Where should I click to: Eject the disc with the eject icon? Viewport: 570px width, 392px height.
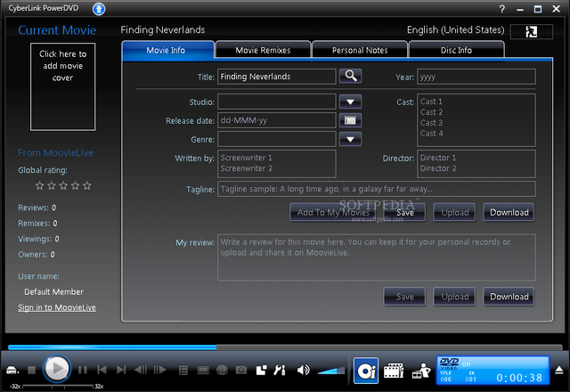pos(559,371)
